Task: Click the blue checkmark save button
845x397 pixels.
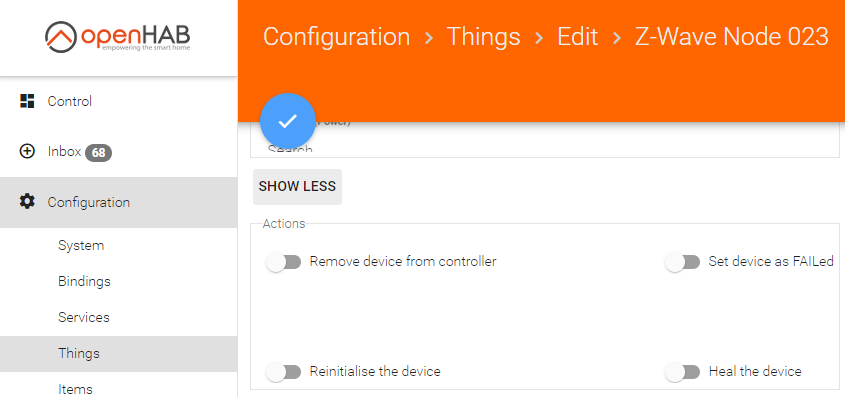Action: (x=288, y=121)
